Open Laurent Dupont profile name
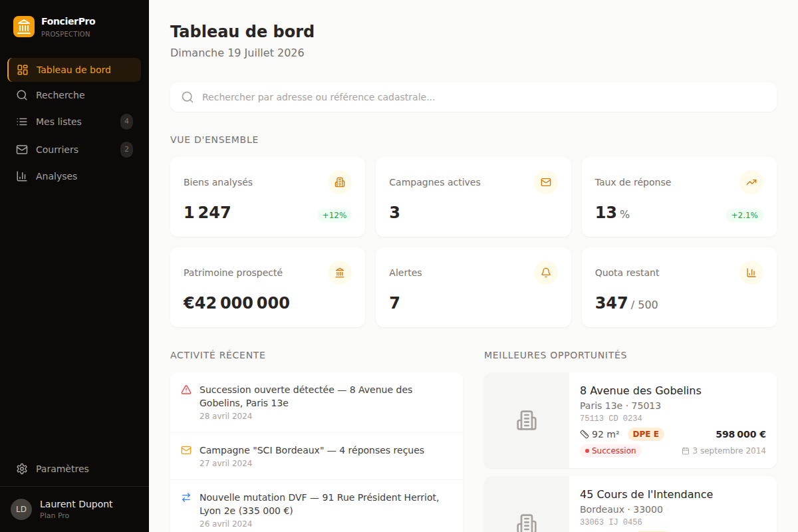Viewport: 798px width, 532px height. click(x=76, y=504)
